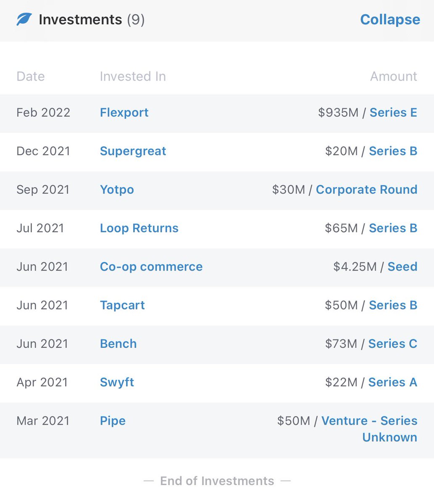Click the Investments section heading

pyautogui.click(x=80, y=19)
